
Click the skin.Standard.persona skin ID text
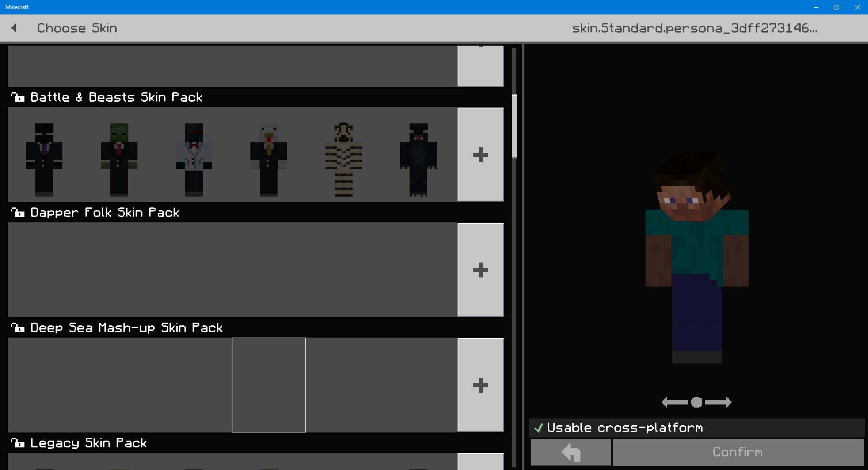(695, 28)
